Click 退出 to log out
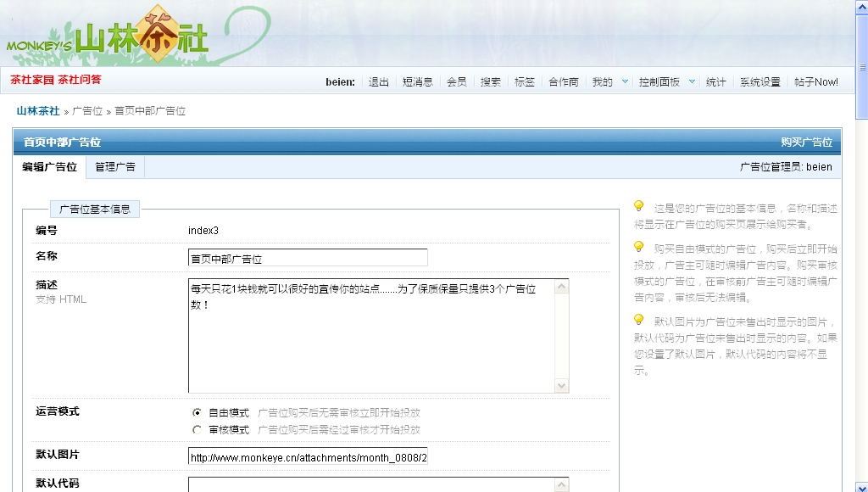The width and height of the screenshot is (868, 492). (379, 82)
